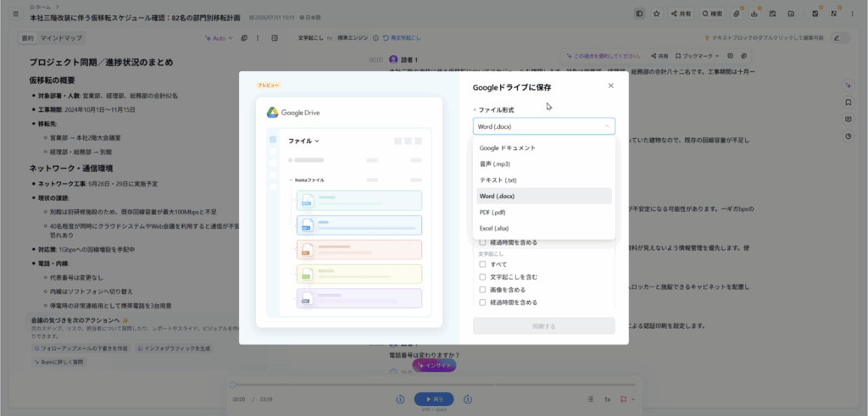Close the Googleドライブに保存 dialog
Screen dimensions: 868x416
pyautogui.click(x=611, y=86)
